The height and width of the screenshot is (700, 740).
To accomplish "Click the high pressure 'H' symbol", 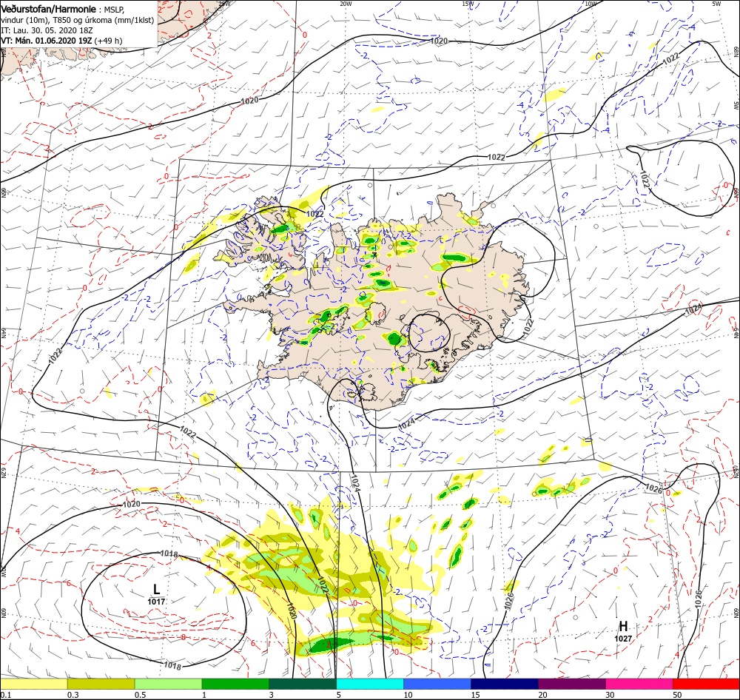I will point(623,626).
